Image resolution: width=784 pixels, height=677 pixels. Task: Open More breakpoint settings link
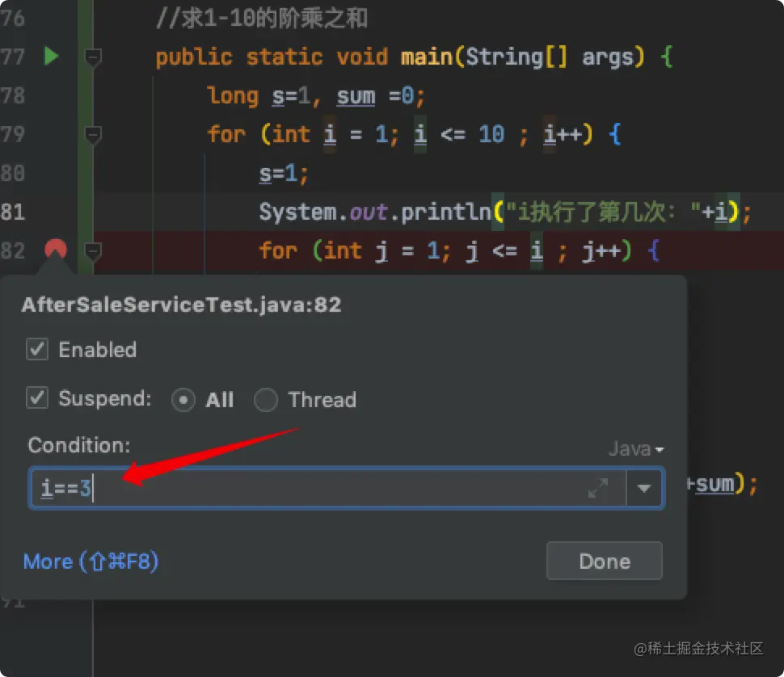click(91, 561)
